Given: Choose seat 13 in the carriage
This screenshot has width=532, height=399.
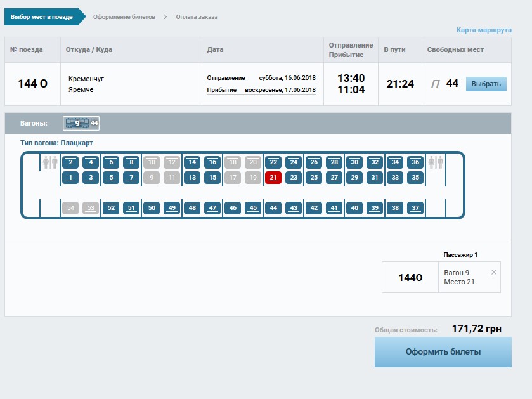Looking at the screenshot, I should click(191, 178).
